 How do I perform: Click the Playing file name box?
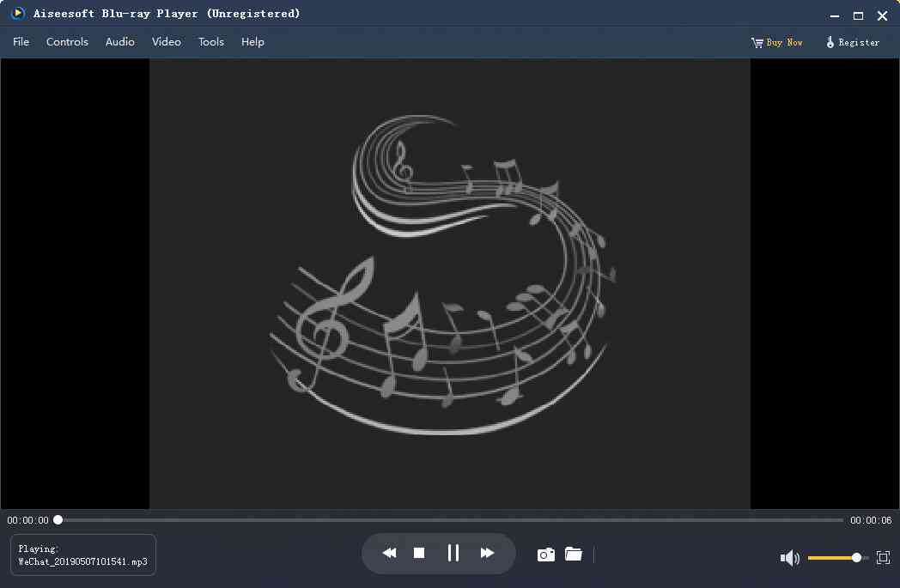83,555
